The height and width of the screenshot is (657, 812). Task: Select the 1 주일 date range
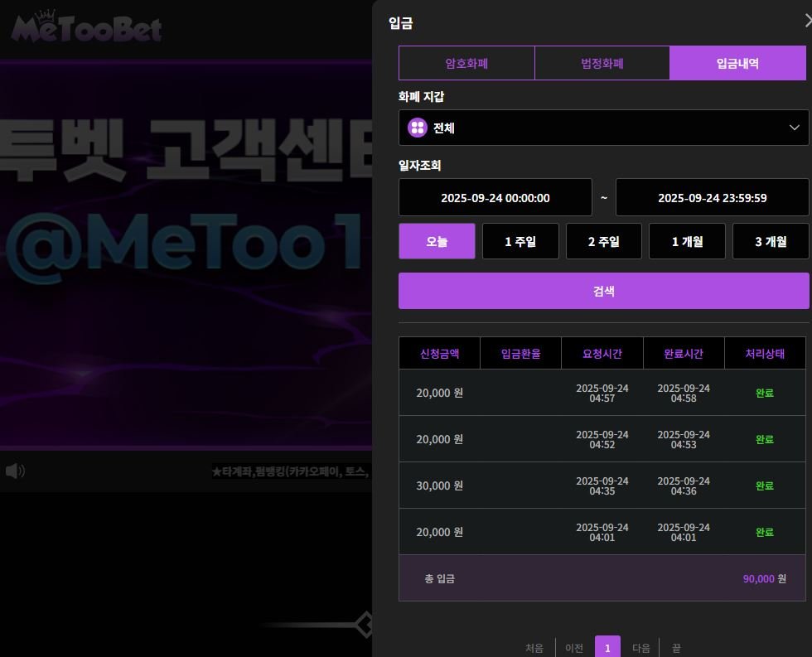pos(520,241)
